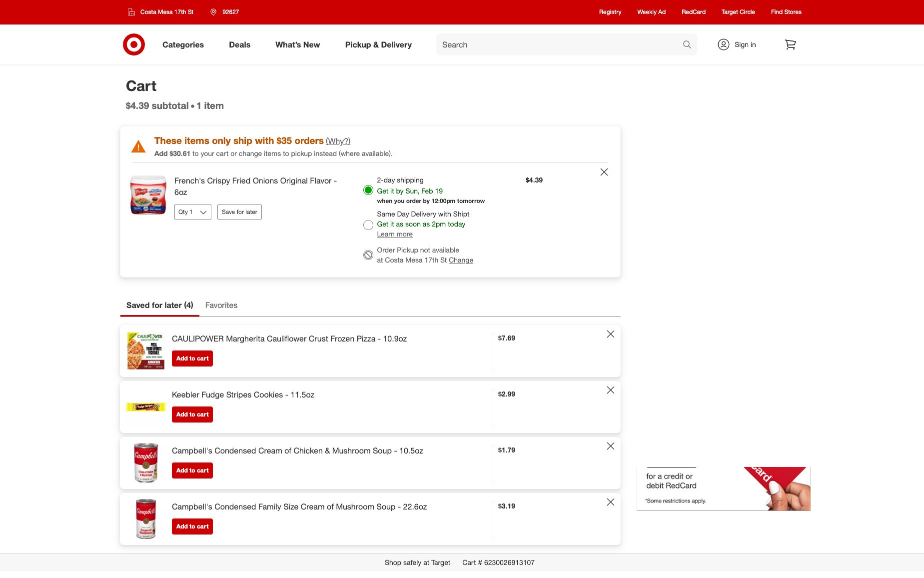Viewport: 924px width, 578px height.
Task: Click Learn more about Shipt delivery
Action: click(x=395, y=234)
